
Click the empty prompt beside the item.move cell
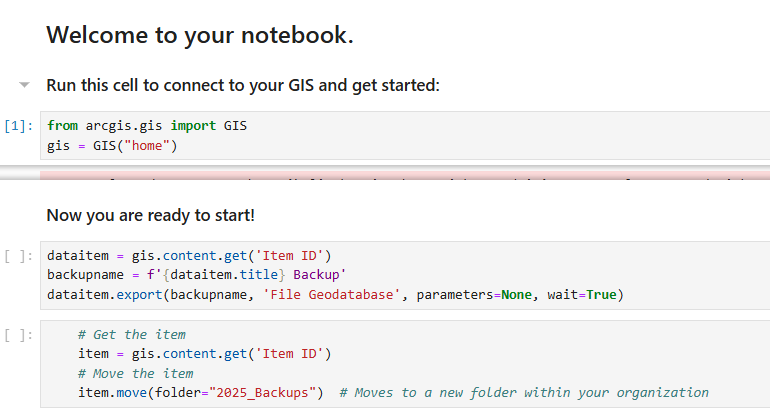[x=19, y=335]
